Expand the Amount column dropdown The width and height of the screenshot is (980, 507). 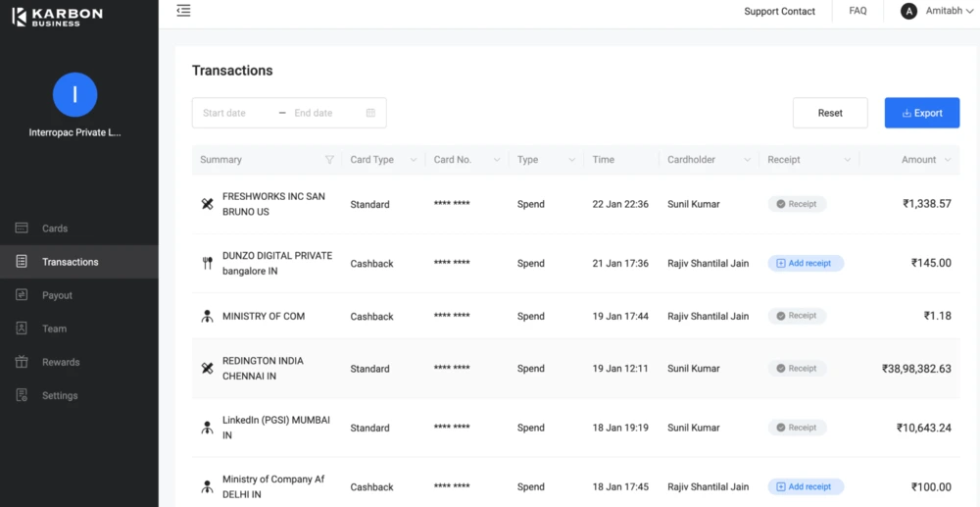point(948,160)
